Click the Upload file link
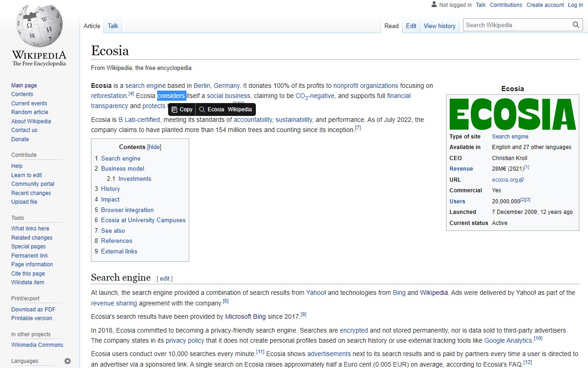This screenshot has width=588, height=368. (24, 202)
